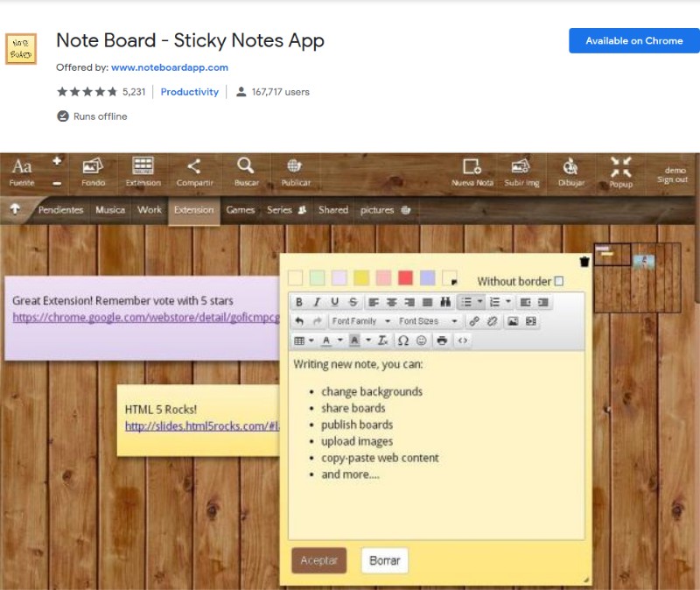
Task: Toggle strikethrough formatting in note editor
Action: tap(353, 302)
